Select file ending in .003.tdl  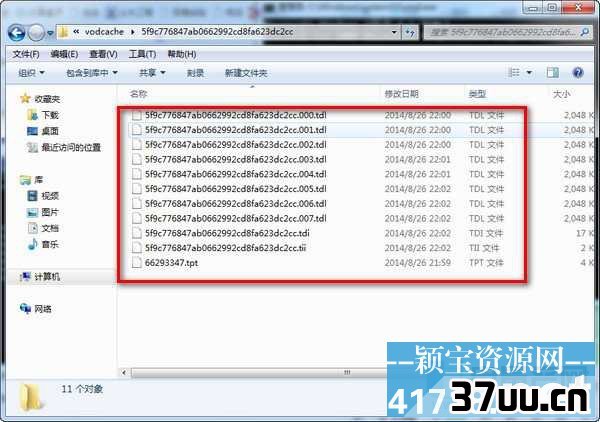235,160
